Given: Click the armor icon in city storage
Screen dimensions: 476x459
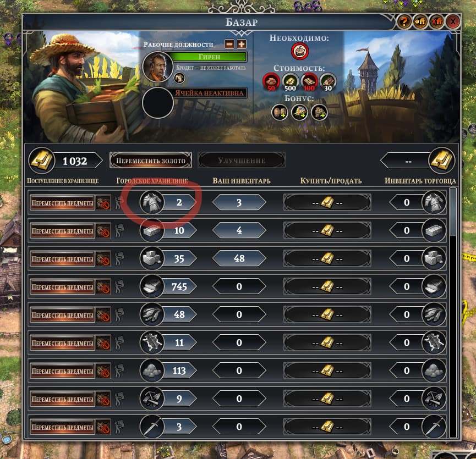Looking at the screenshot, I should click(152, 202).
